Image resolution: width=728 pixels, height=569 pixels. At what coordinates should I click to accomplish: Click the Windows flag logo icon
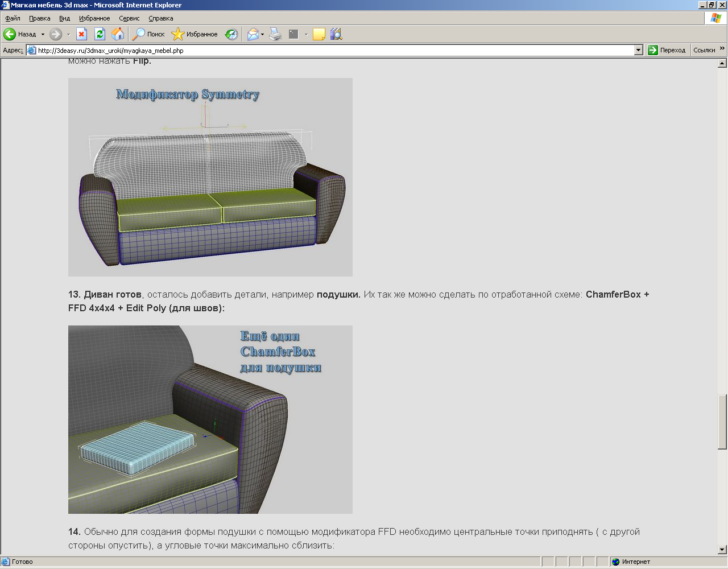click(x=715, y=18)
